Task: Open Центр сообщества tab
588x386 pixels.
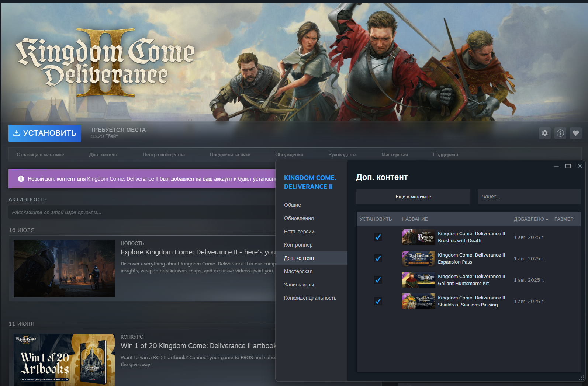Action: click(x=164, y=154)
